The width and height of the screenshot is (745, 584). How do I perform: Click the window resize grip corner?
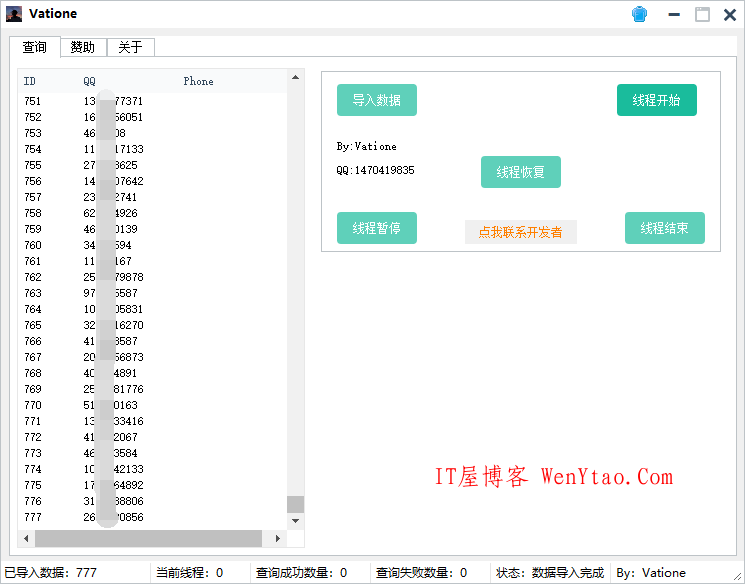737,576
